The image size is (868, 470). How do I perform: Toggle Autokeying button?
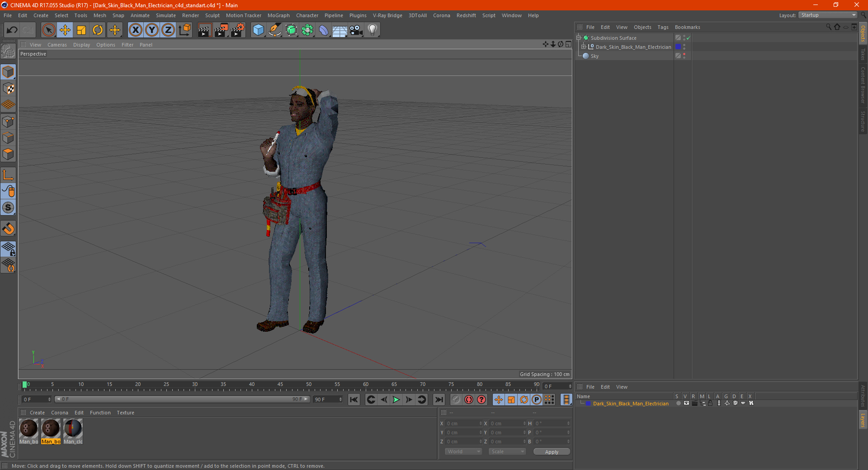469,399
